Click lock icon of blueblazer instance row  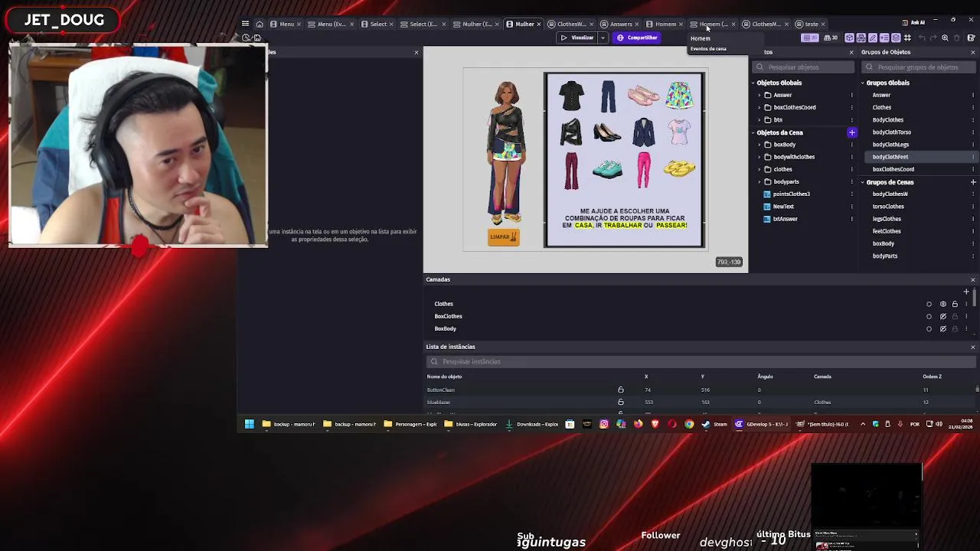621,402
